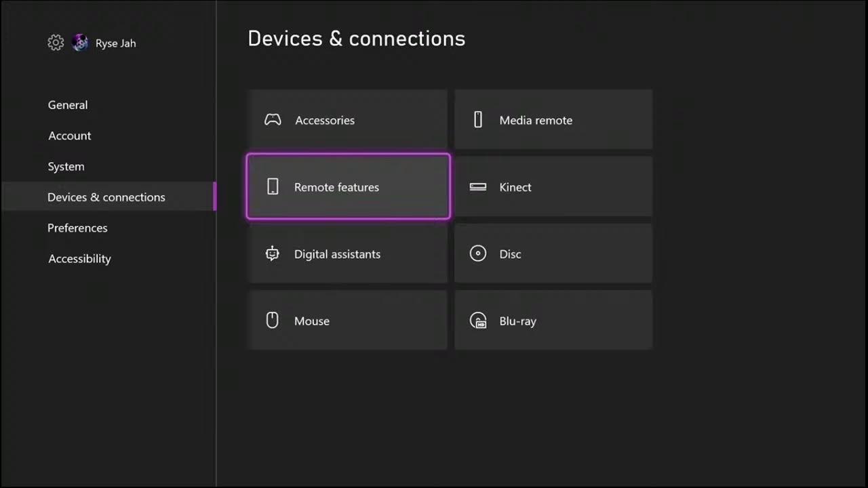Switch to System settings
This screenshot has height=488, width=868.
tap(66, 167)
